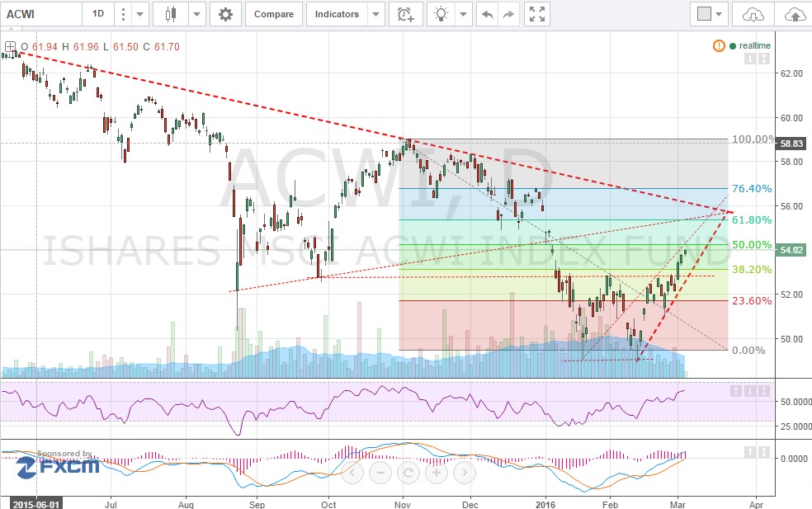Open the FXCM sponsor logo link
The width and height of the screenshot is (812, 509).
(58, 467)
